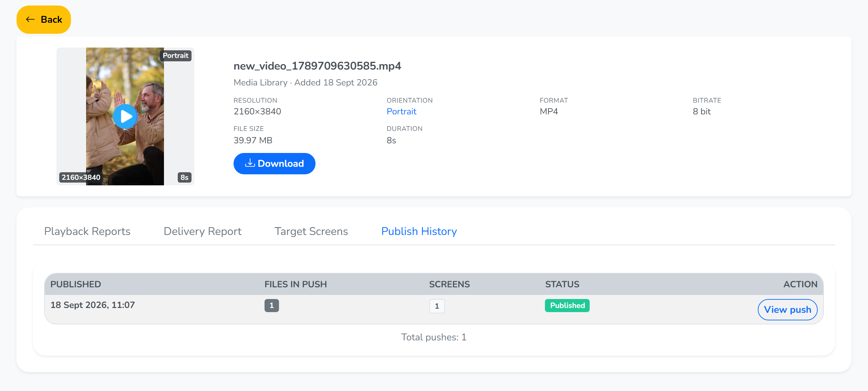Viewport: 868px width, 391px height.
Task: Click the ACTION column header
Action: [x=800, y=284]
